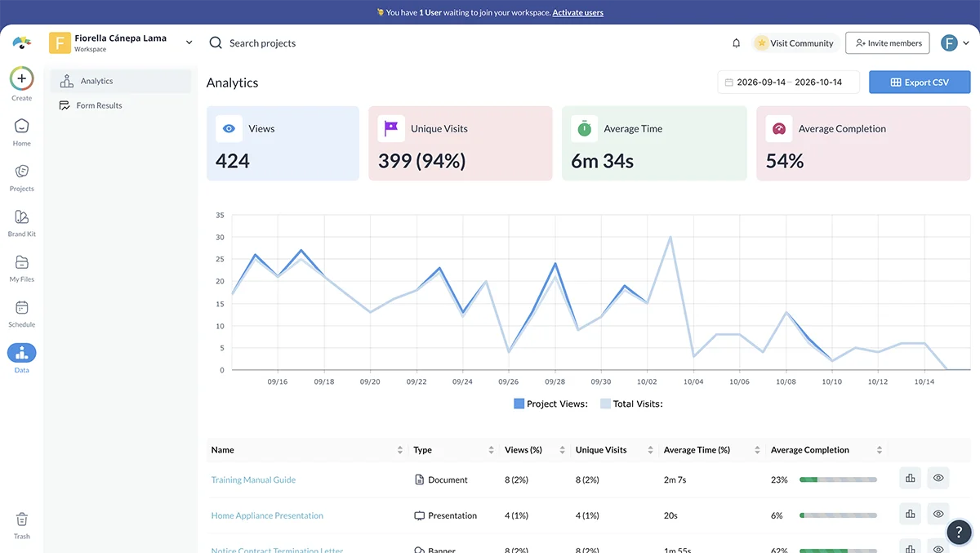Click Training Manual Guide completion progress bar
The width and height of the screenshot is (980, 553).
point(838,479)
